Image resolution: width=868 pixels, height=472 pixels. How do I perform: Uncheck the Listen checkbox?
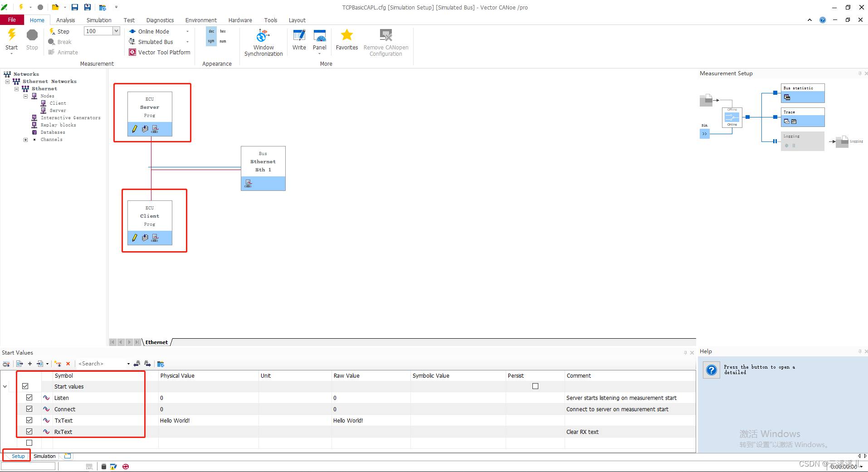[x=29, y=398]
